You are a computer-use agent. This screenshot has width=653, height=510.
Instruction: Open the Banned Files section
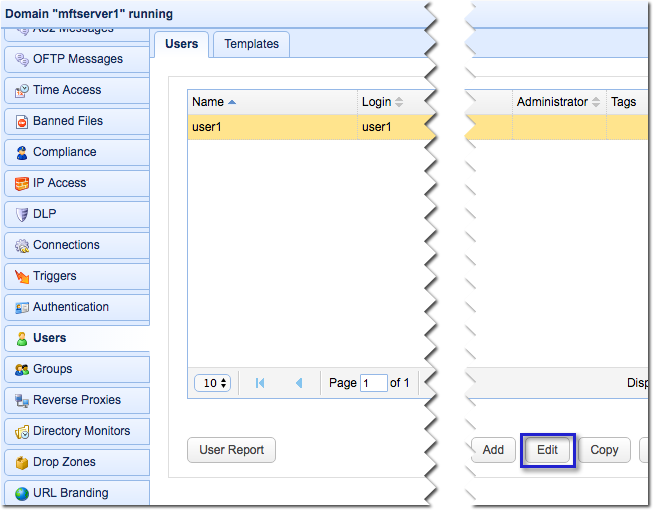(77, 121)
